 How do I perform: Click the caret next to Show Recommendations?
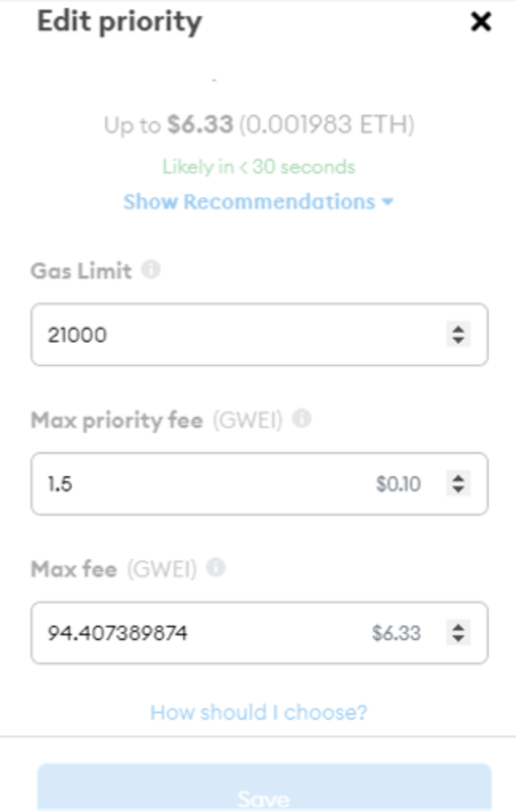tap(388, 202)
